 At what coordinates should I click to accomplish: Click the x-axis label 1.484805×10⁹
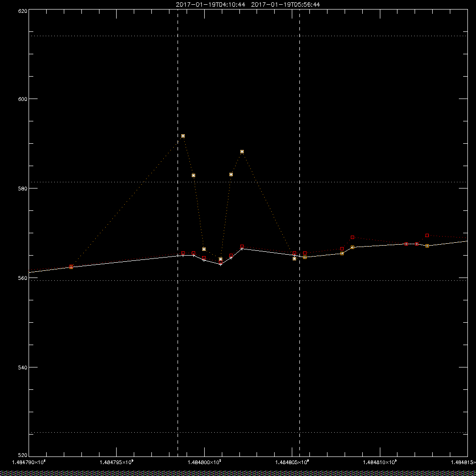tap(292, 462)
